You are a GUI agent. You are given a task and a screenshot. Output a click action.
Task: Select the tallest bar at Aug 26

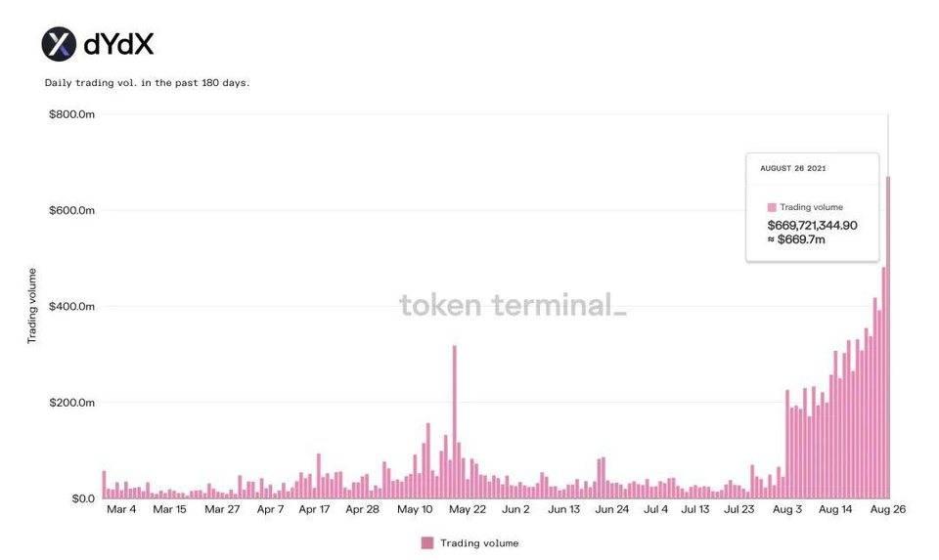(x=888, y=337)
